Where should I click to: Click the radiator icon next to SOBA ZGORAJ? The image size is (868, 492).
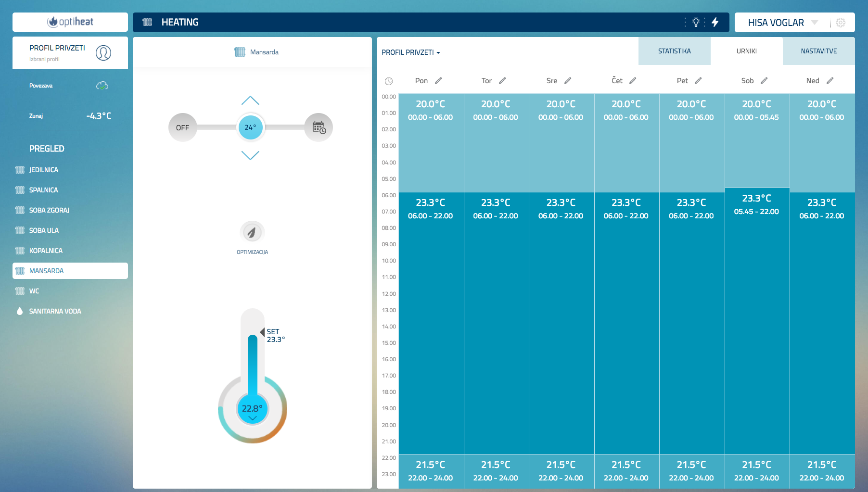(20, 210)
